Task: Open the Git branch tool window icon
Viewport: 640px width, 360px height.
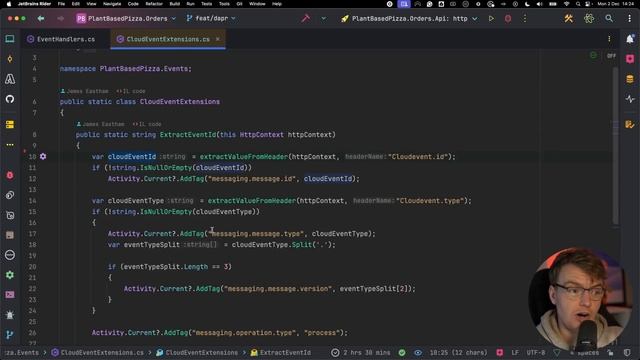Action: [x=10, y=335]
